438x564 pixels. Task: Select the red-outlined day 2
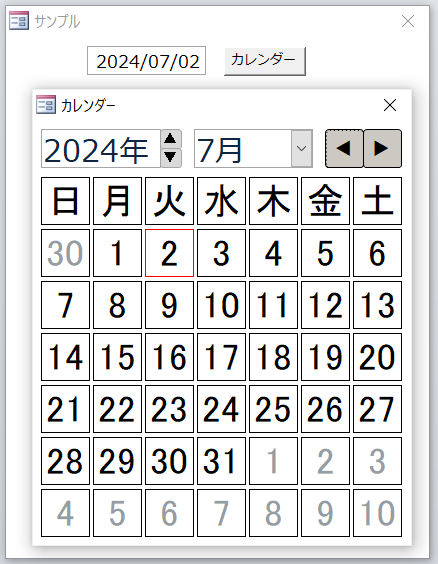tap(169, 253)
